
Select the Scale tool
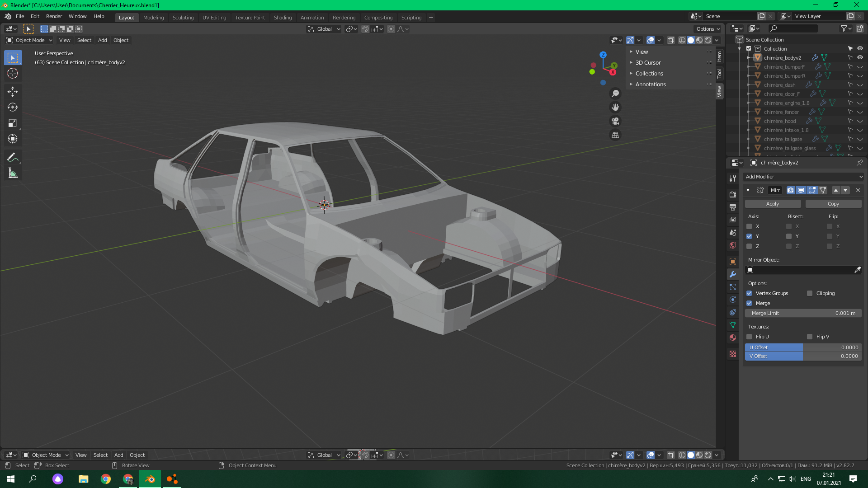13,123
